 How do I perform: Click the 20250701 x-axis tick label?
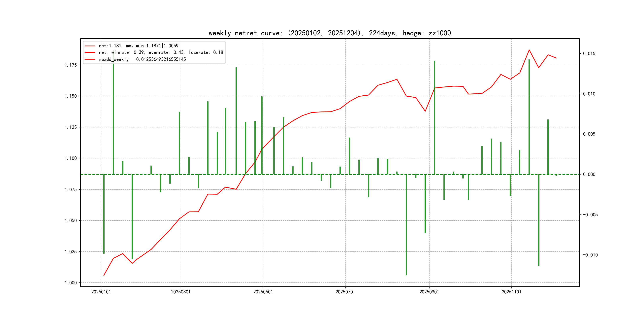click(x=345, y=292)
